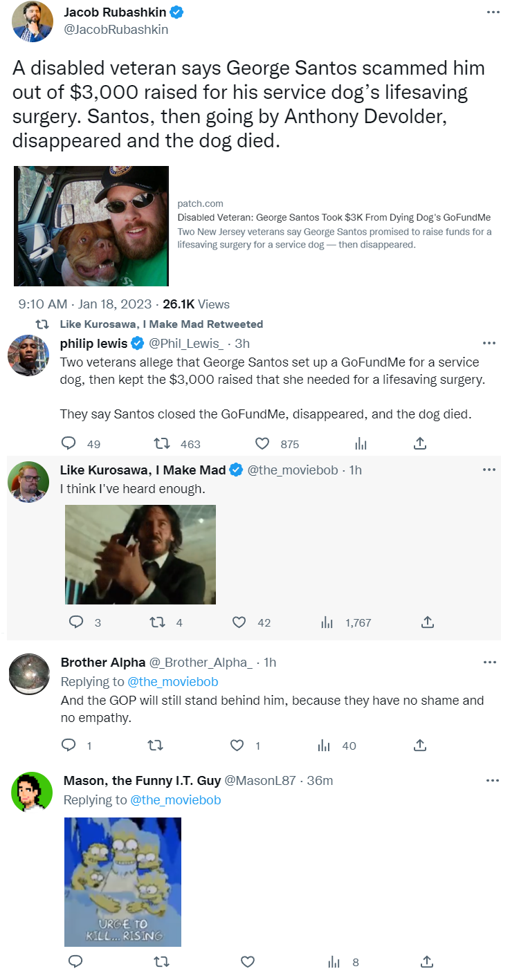Reply to the_moviebob's 'heard enough' tweet
Screen dimensions: 510x980
coord(76,622)
